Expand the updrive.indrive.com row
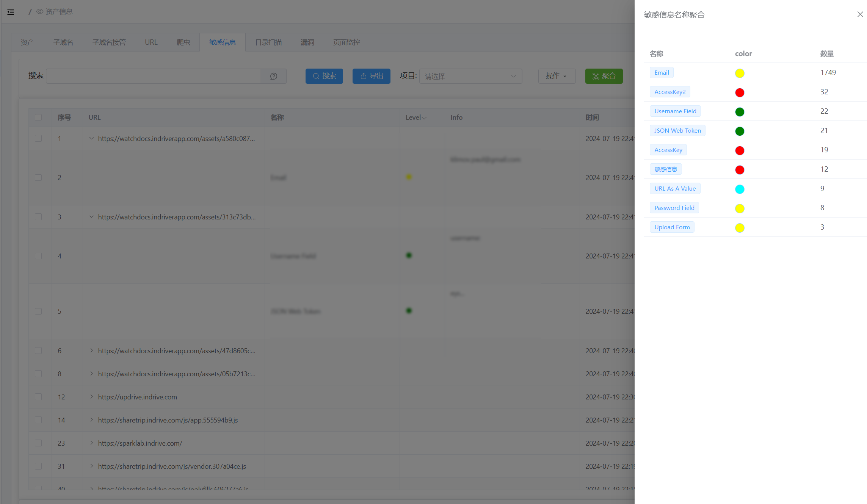This screenshot has height=504, width=867. pos(91,397)
